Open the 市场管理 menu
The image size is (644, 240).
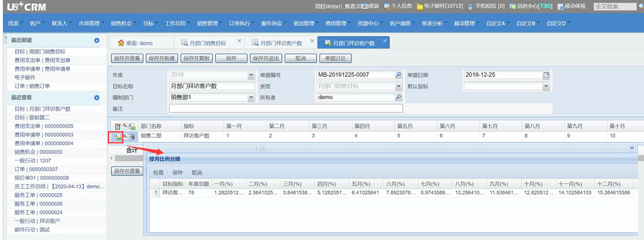click(x=91, y=23)
